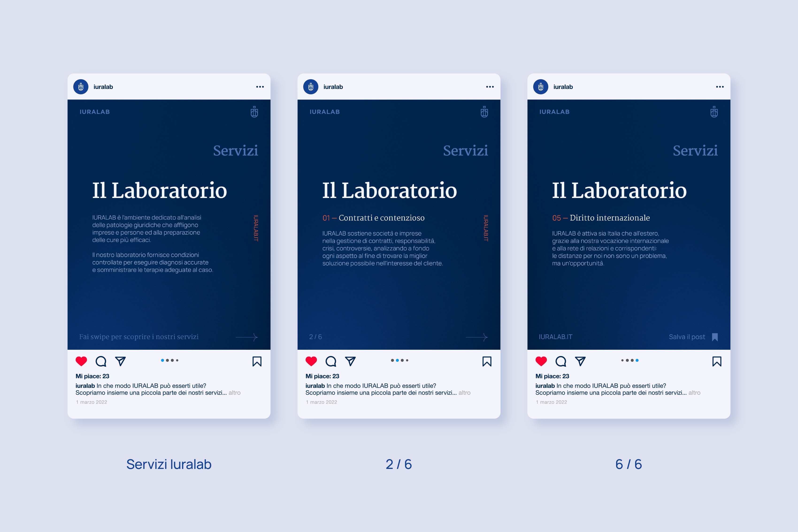
Task: Open three-dot options on the 2 / 6 post
Action: (490, 87)
